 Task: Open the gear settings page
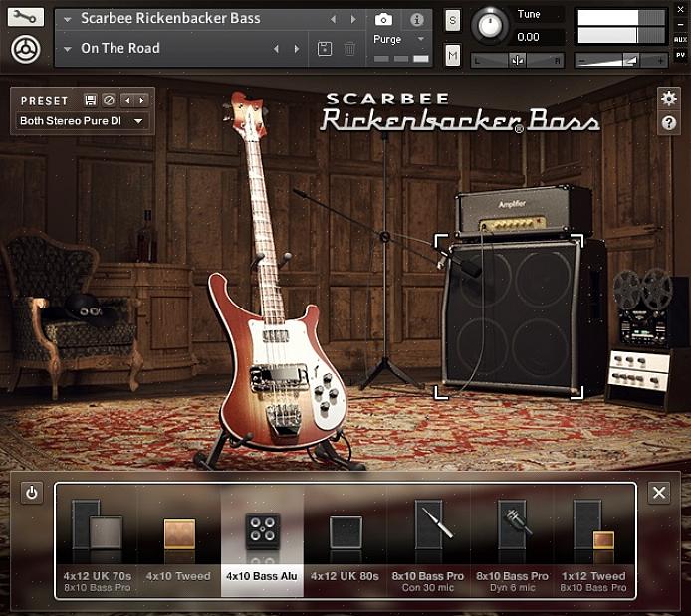point(668,98)
